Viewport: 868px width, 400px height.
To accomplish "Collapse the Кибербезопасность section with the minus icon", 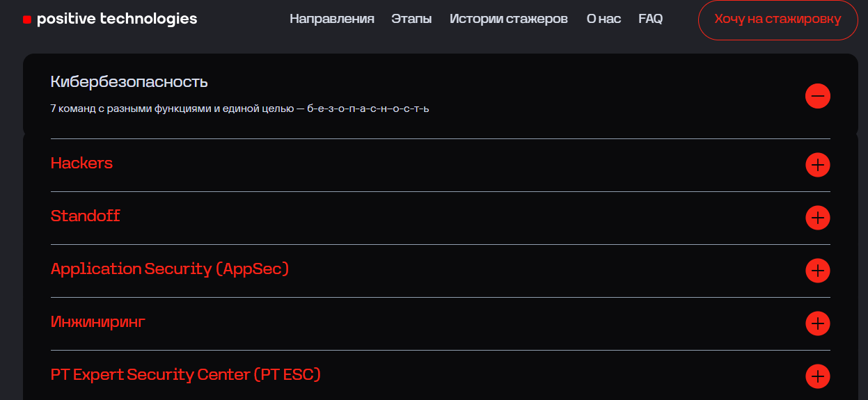I will pos(818,95).
